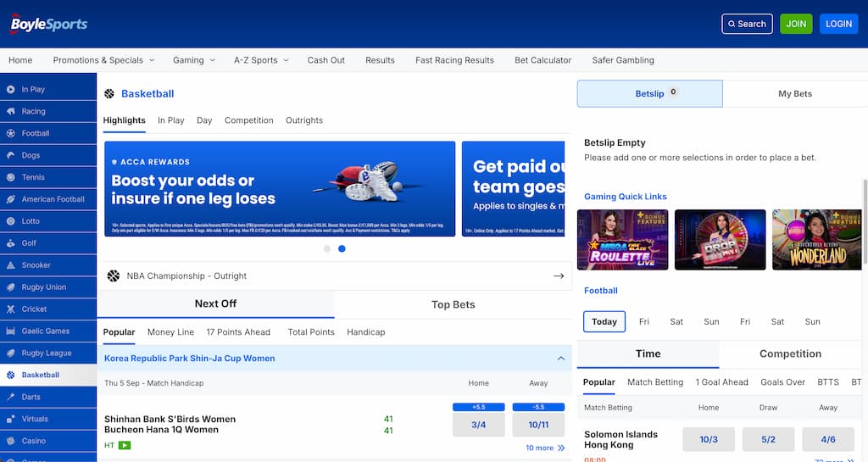Image resolution: width=868 pixels, height=462 pixels.
Task: Select second carousel slide dot
Action: [x=342, y=248]
